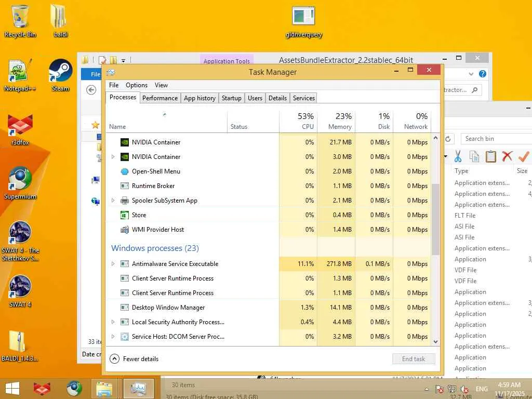Launch the Notepad++ desktop shortcut

(x=20, y=75)
